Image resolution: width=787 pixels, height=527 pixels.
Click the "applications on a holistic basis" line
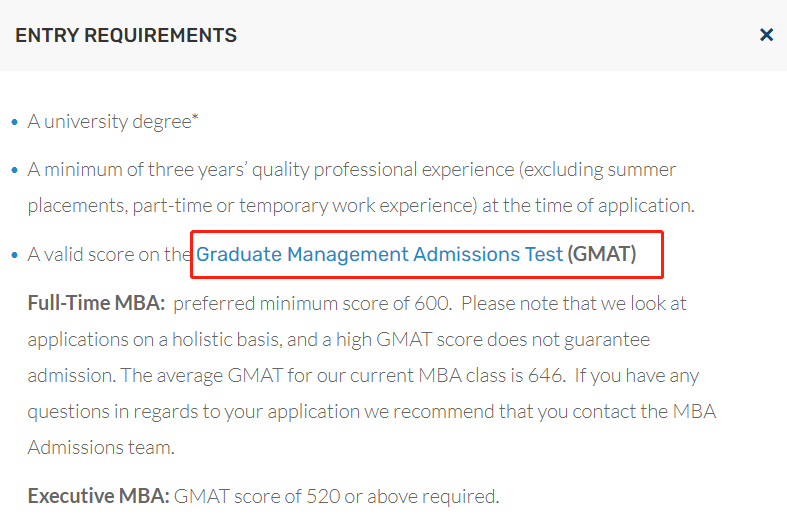pos(339,340)
